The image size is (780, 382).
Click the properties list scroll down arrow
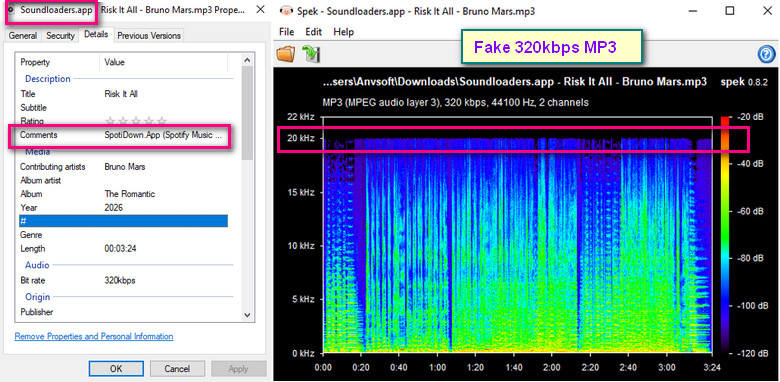point(247,314)
